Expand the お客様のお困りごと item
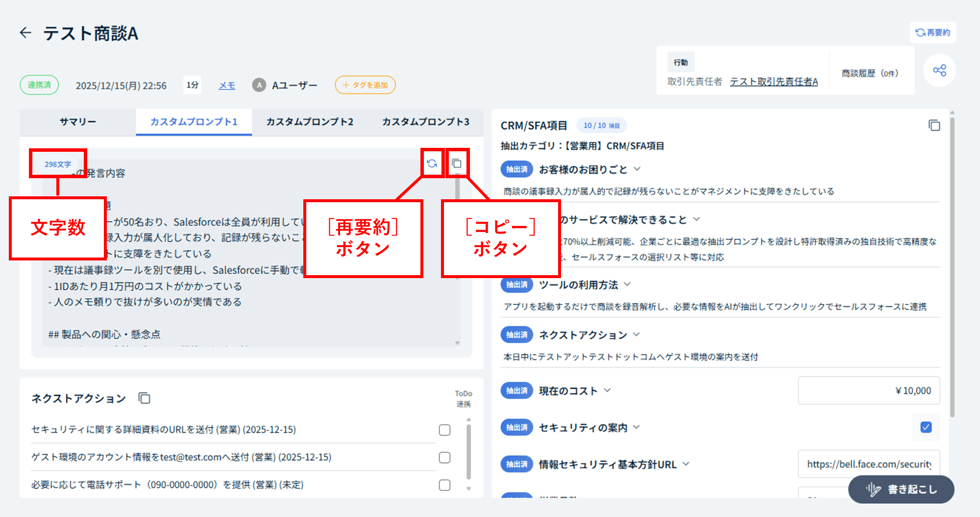The width and height of the screenshot is (980, 517). [637, 169]
